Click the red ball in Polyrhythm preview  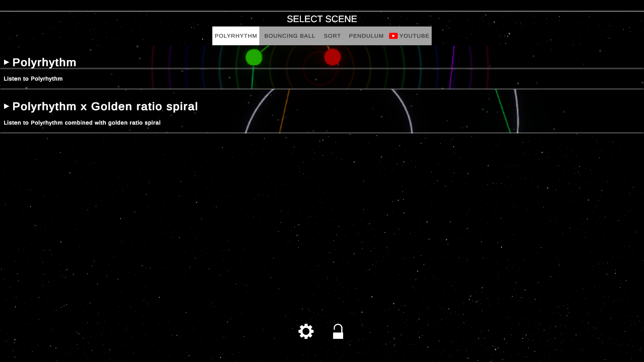tap(332, 57)
